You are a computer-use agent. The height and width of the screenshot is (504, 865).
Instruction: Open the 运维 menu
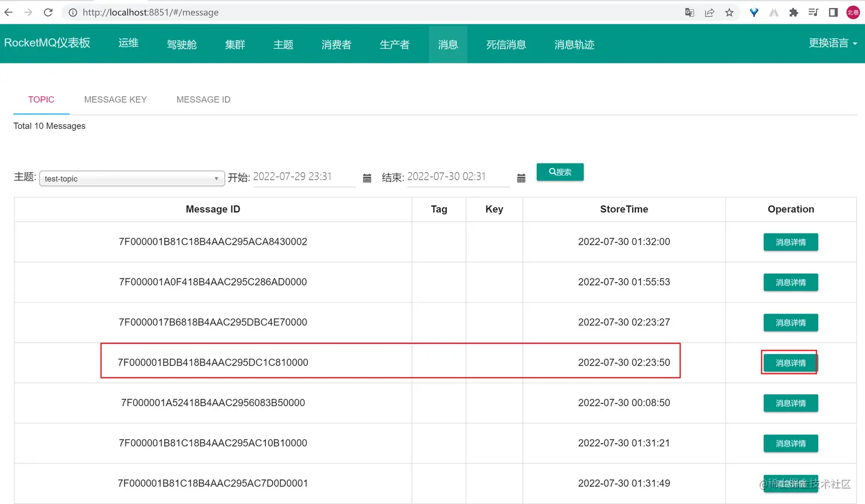click(x=129, y=43)
